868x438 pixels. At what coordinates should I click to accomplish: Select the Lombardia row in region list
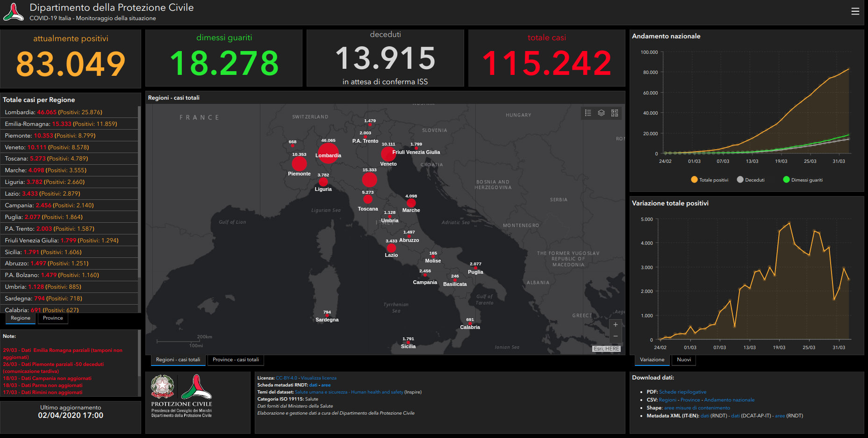(x=69, y=112)
